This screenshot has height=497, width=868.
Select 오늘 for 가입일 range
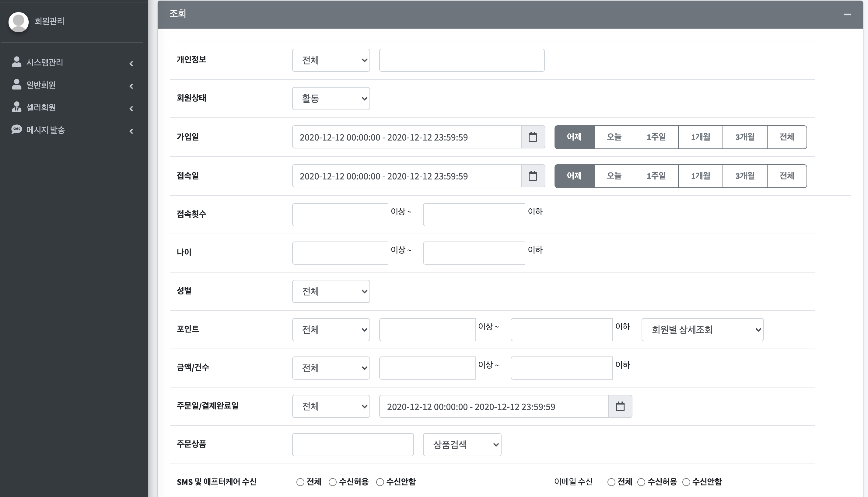pos(614,137)
